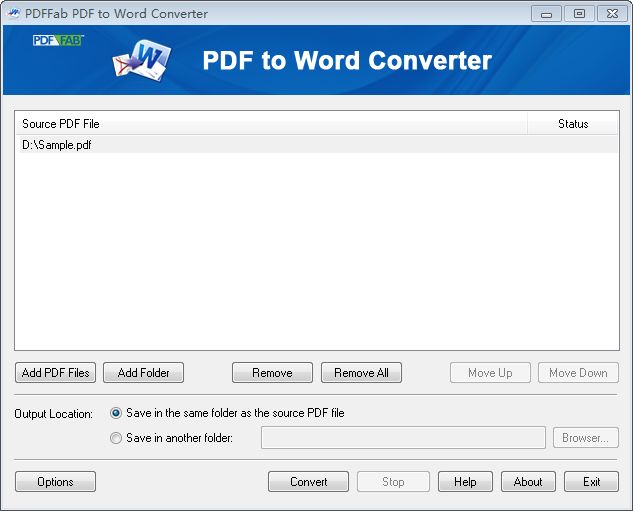This screenshot has height=511, width=633.
Task: Click the output folder path field
Action: point(403,438)
